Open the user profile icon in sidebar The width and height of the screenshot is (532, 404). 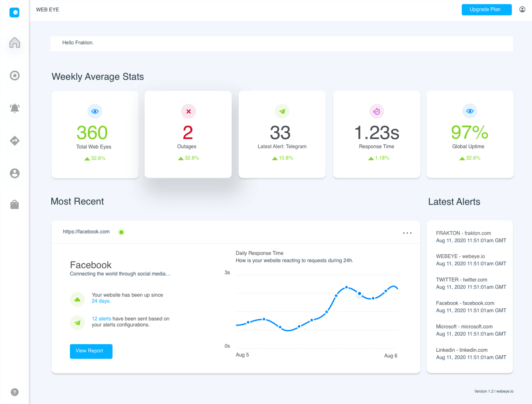coord(15,173)
